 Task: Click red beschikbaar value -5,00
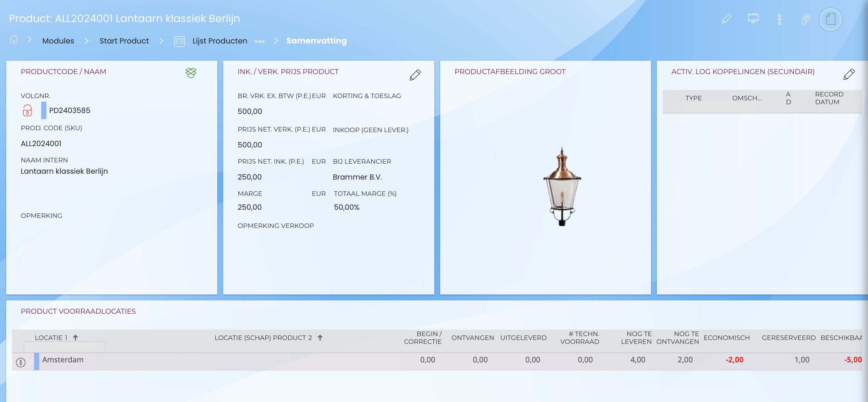pyautogui.click(x=852, y=360)
